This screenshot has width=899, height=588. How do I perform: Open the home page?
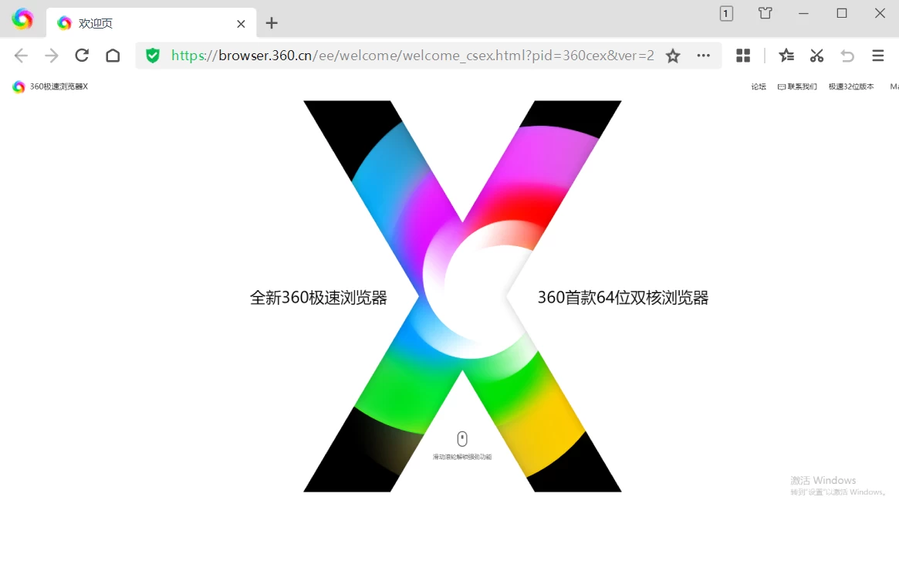click(x=113, y=56)
